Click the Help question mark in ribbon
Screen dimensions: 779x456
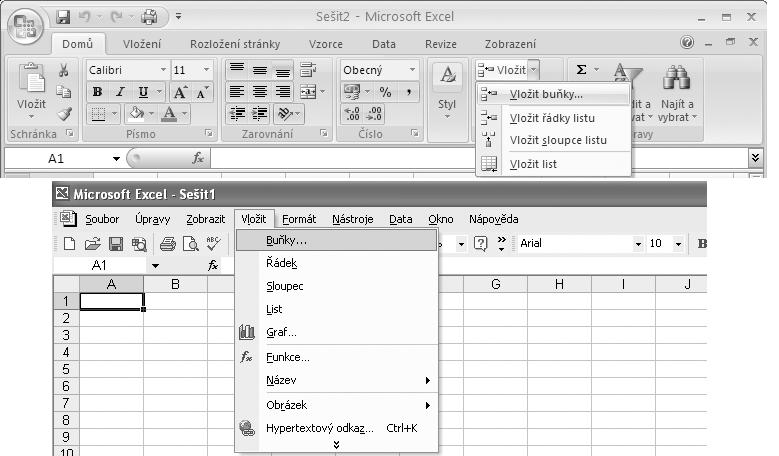[x=687, y=43]
